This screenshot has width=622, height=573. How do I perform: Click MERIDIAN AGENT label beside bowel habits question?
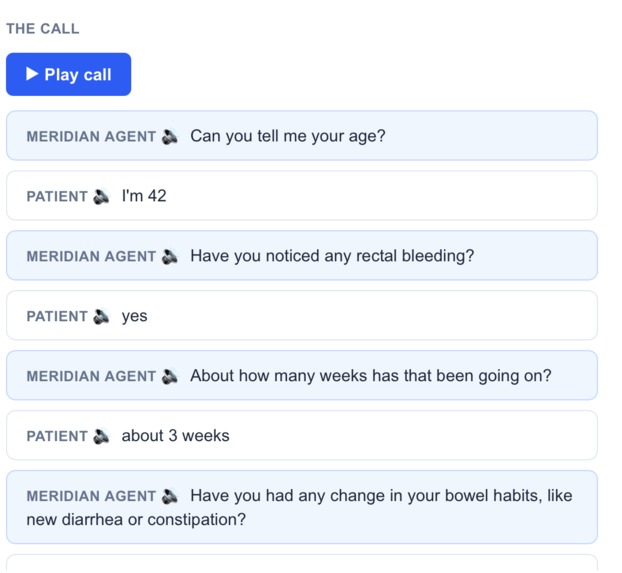(91, 496)
